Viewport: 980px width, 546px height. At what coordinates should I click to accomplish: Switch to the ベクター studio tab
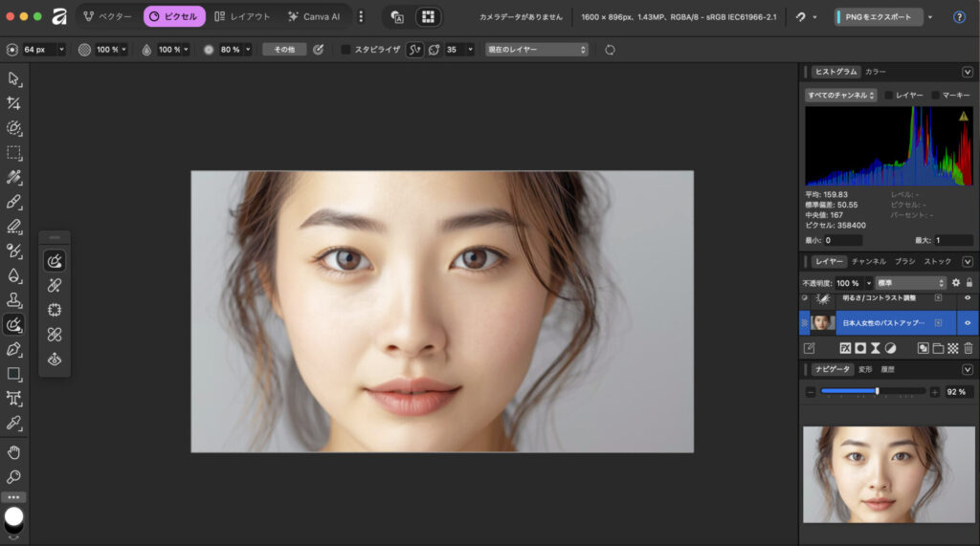click(106, 16)
